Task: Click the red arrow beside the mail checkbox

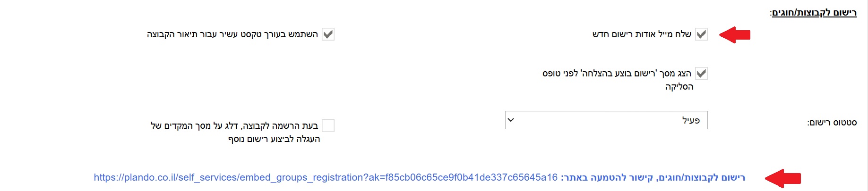Action: [x=735, y=34]
